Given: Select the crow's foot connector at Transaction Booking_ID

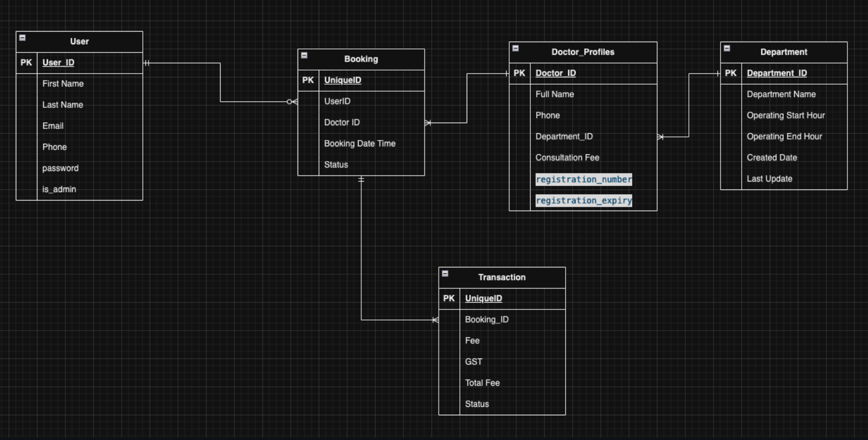Looking at the screenshot, I should [x=435, y=320].
